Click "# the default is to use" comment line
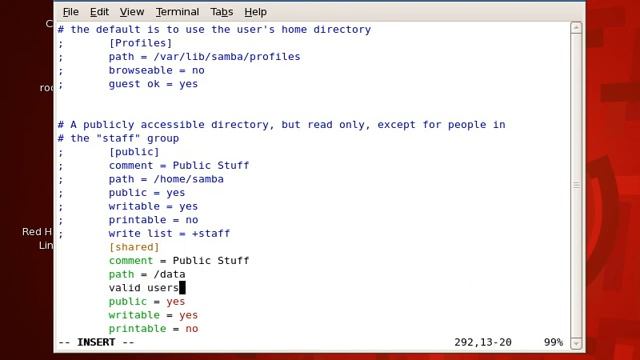Viewport: 640px width, 360px height. point(214,29)
